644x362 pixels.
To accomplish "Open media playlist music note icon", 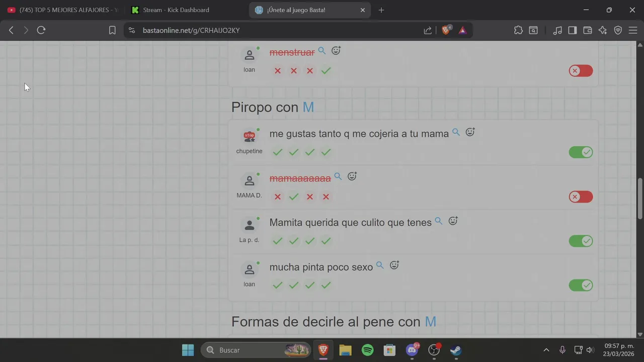I will tap(557, 30).
